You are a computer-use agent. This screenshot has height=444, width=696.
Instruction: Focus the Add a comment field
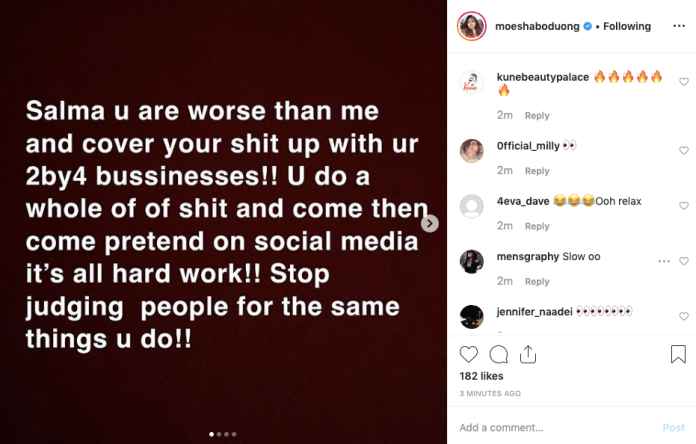point(557,428)
